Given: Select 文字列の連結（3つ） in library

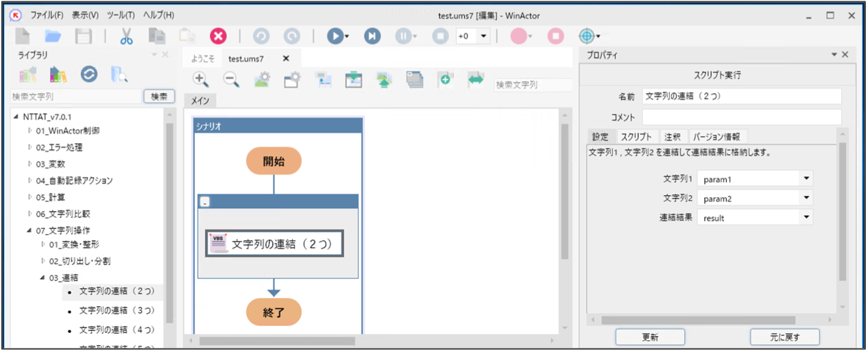Looking at the screenshot, I should tap(117, 311).
